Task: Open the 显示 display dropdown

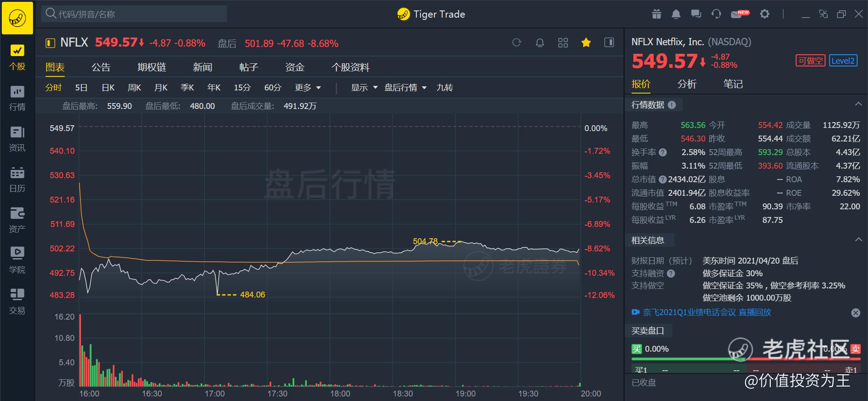Action: click(364, 88)
